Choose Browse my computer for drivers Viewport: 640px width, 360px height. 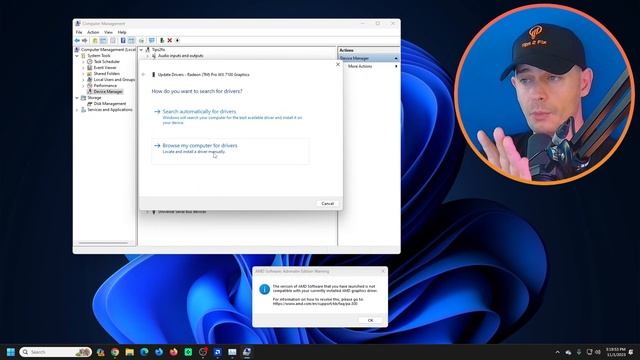click(x=230, y=151)
